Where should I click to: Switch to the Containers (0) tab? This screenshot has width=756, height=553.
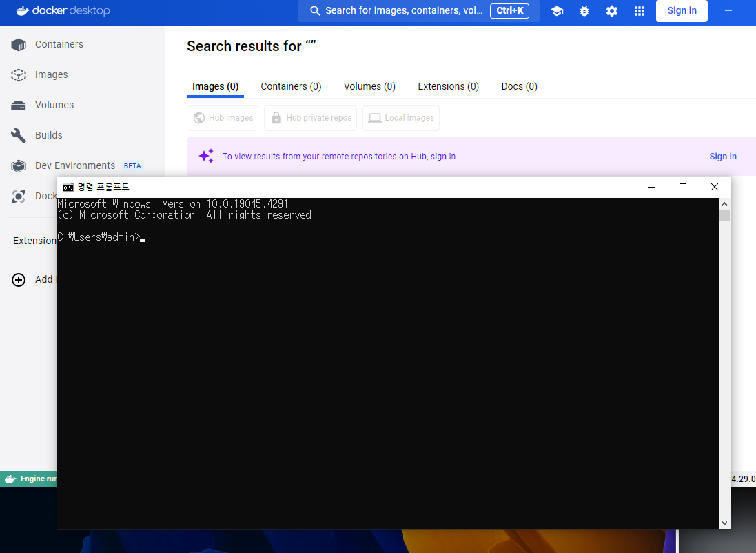(x=292, y=86)
